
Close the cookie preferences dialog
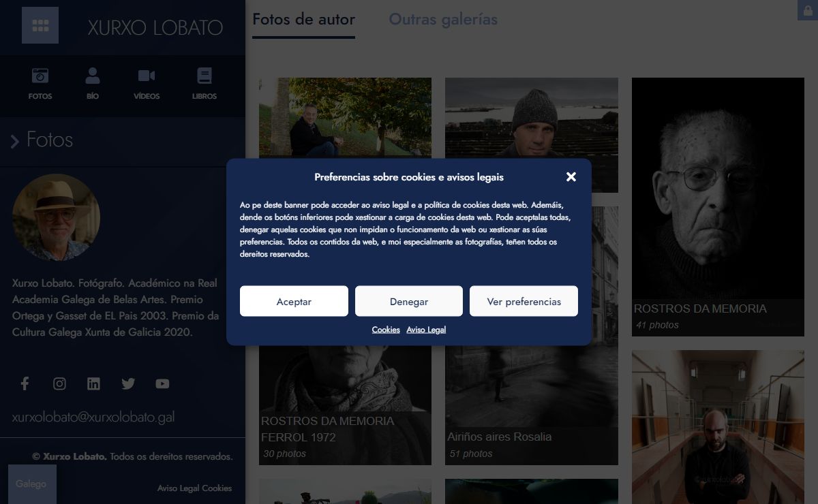571,177
